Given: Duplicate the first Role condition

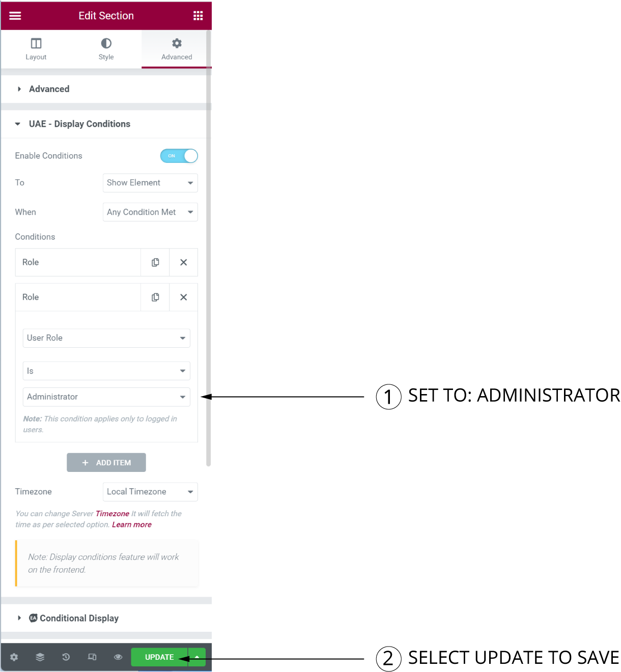Looking at the screenshot, I should [x=155, y=262].
